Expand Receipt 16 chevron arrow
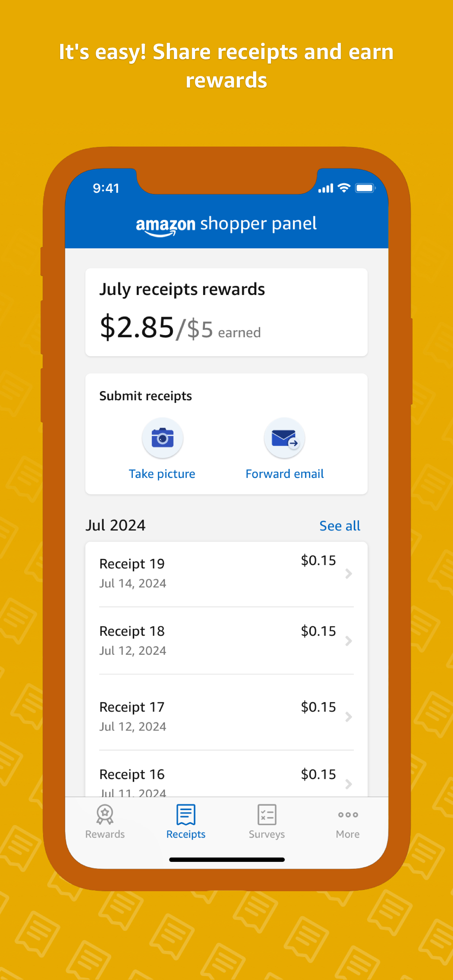453x980 pixels. (x=348, y=784)
